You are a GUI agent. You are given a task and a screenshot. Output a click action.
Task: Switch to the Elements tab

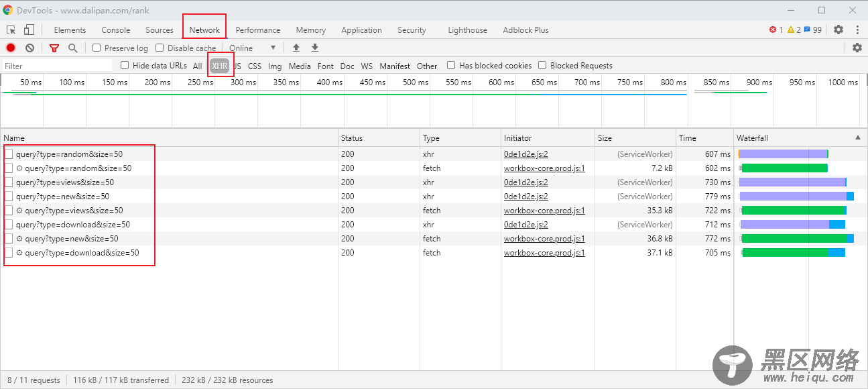tap(70, 30)
